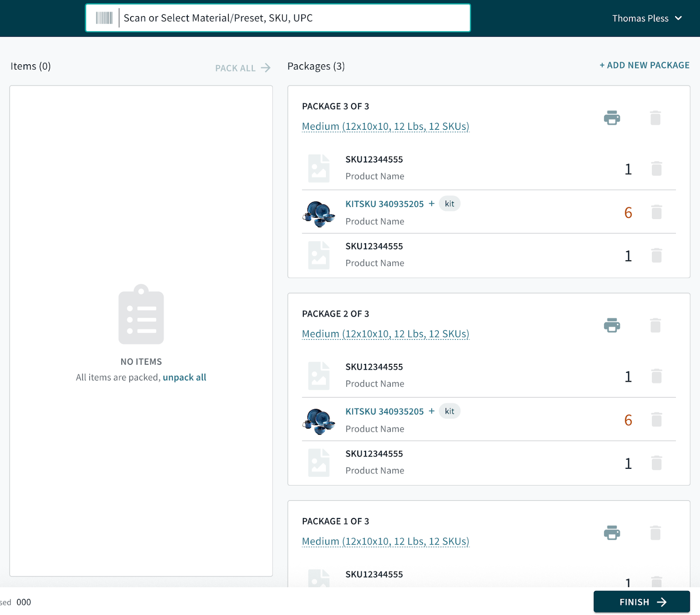Delete Package 2 of 3 with its trash icon

click(655, 325)
